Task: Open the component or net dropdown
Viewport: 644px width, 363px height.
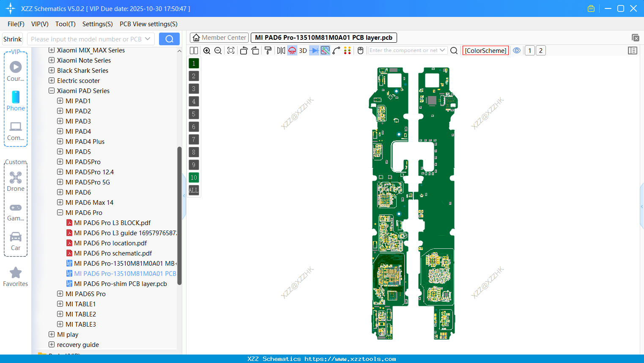Action: coord(442,50)
